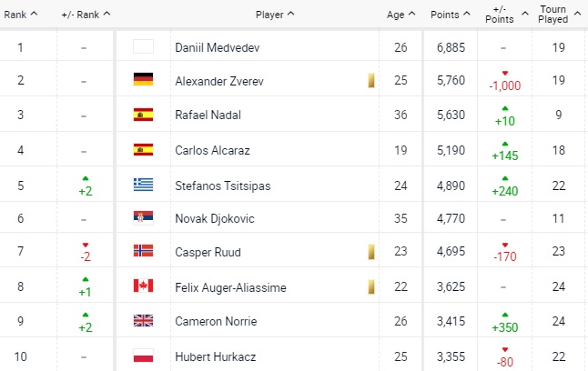Click the gold marker beside Alexander Zverev
Screen dimensions: 588x371
[x=370, y=80]
